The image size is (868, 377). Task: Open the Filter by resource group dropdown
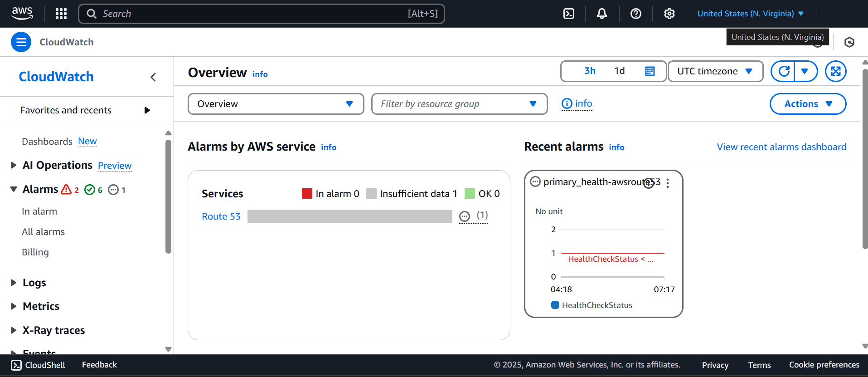pyautogui.click(x=460, y=104)
